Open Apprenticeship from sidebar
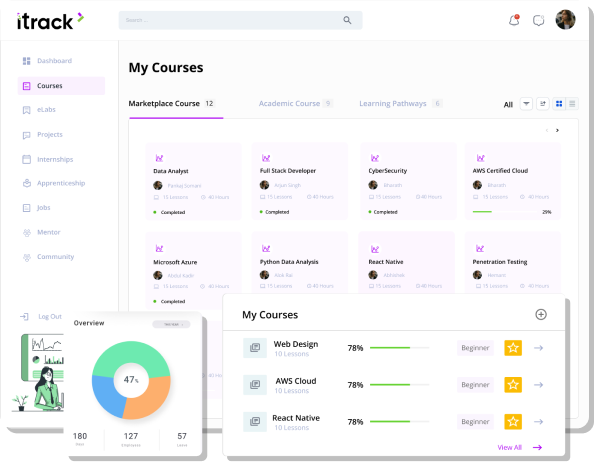Image resolution: width=594 pixels, height=462 pixels. click(61, 183)
